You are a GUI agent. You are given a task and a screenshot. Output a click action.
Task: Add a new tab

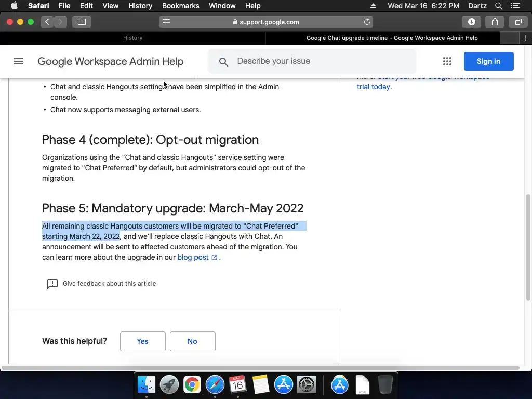click(x=525, y=38)
